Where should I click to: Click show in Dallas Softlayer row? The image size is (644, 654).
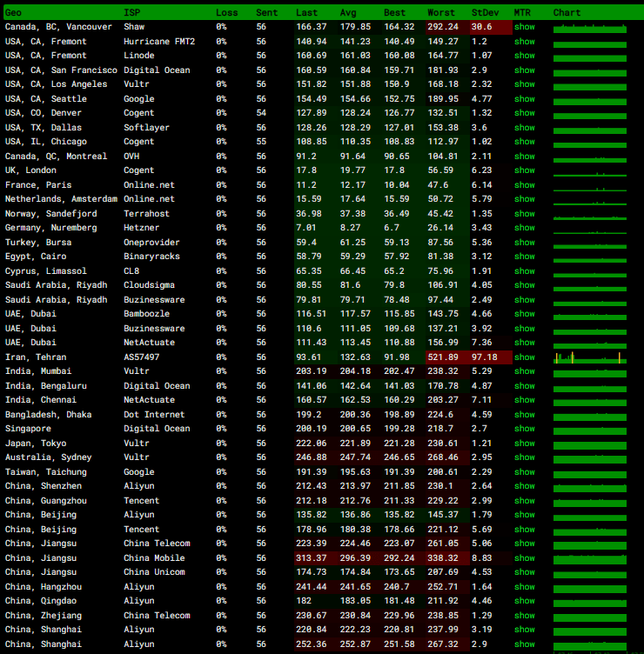coord(524,128)
